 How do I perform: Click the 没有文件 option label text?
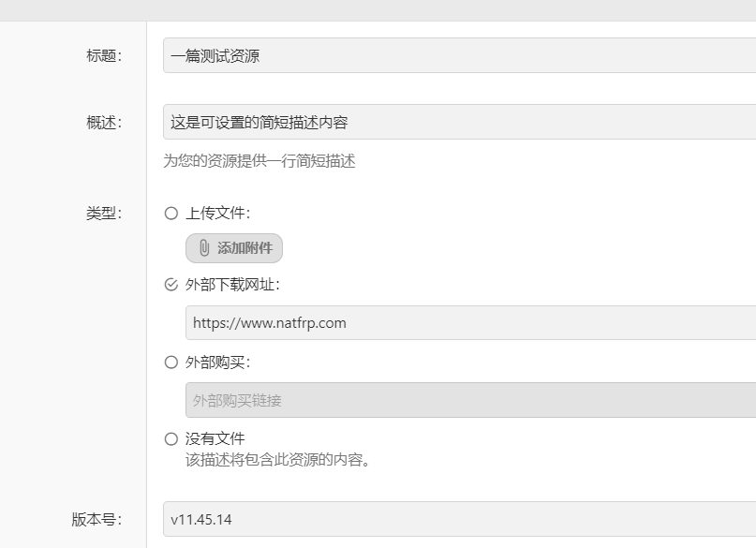pos(215,438)
